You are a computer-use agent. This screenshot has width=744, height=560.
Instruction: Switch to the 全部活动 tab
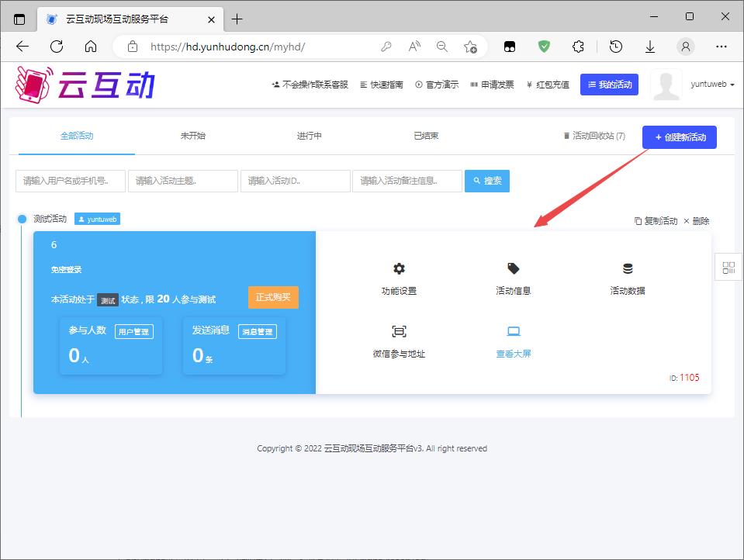coord(77,136)
